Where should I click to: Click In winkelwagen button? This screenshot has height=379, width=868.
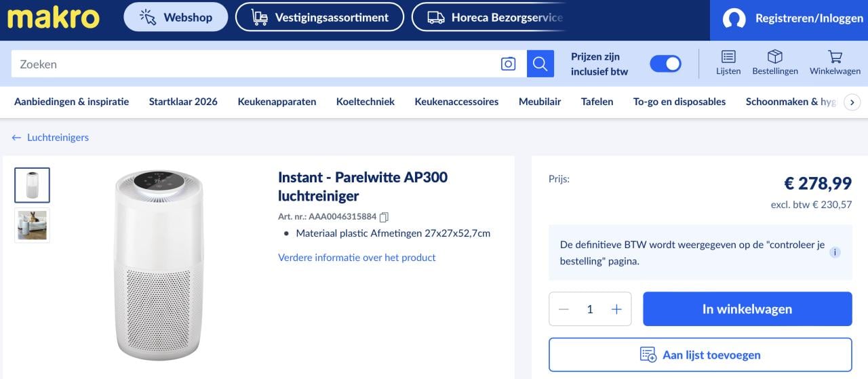click(x=747, y=309)
